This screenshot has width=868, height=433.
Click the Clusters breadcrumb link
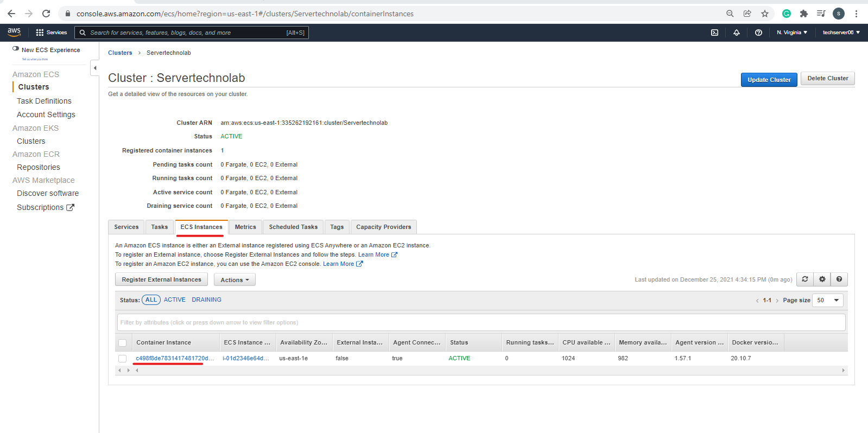(120, 53)
